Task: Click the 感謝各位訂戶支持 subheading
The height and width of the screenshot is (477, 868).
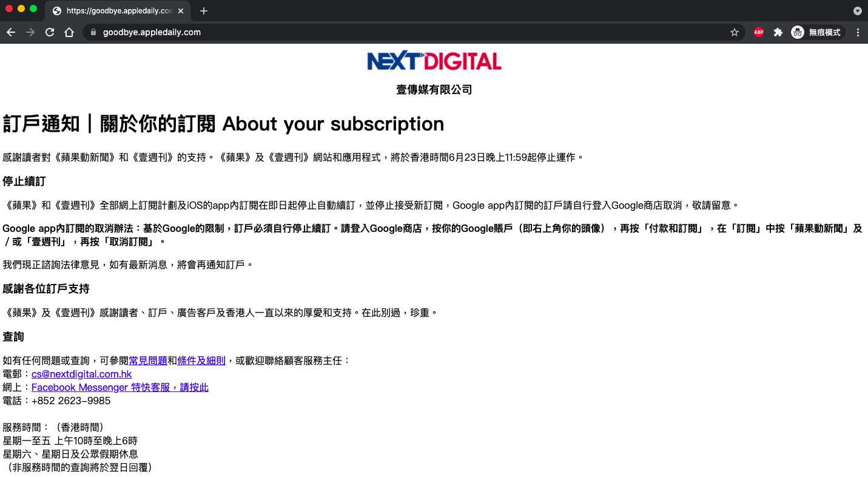Action: pyautogui.click(x=46, y=288)
